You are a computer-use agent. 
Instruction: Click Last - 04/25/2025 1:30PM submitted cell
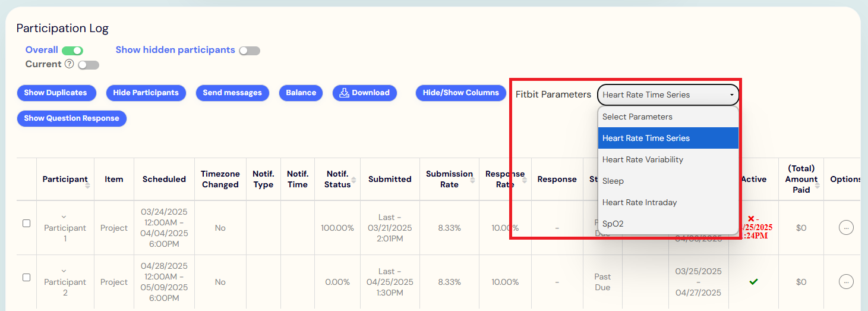point(390,282)
